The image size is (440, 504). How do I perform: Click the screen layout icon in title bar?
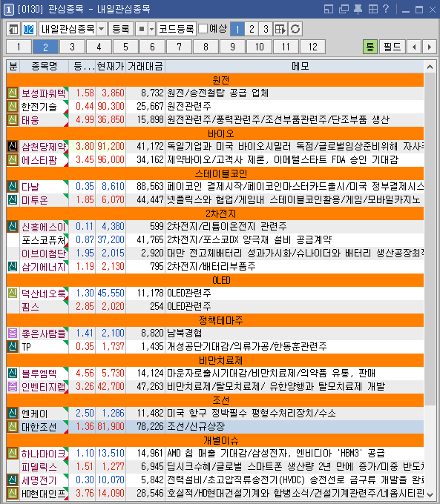coord(329,9)
